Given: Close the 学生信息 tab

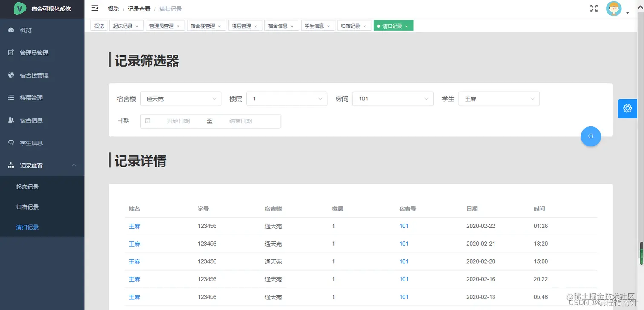Looking at the screenshot, I should click(x=328, y=26).
